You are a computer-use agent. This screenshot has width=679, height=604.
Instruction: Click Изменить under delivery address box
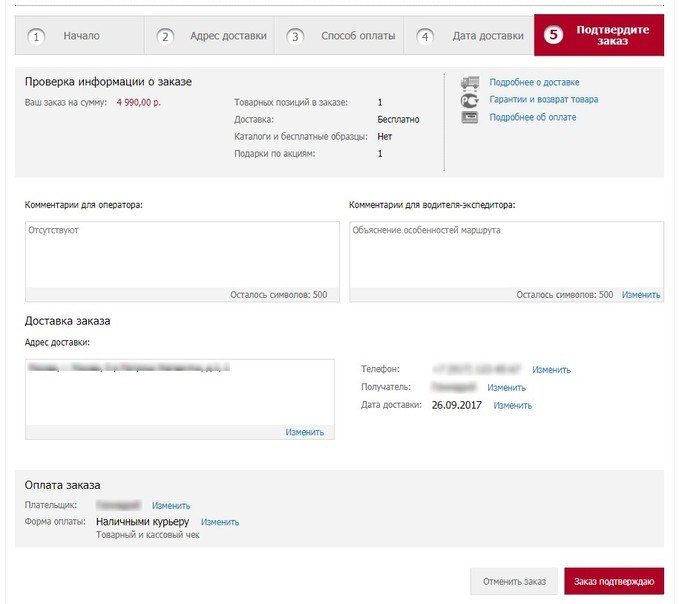[304, 432]
